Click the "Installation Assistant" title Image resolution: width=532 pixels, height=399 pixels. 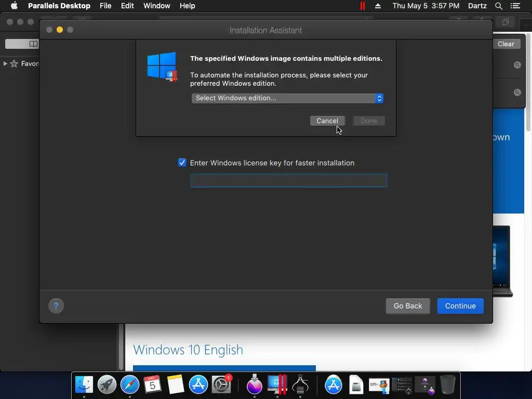click(x=265, y=30)
